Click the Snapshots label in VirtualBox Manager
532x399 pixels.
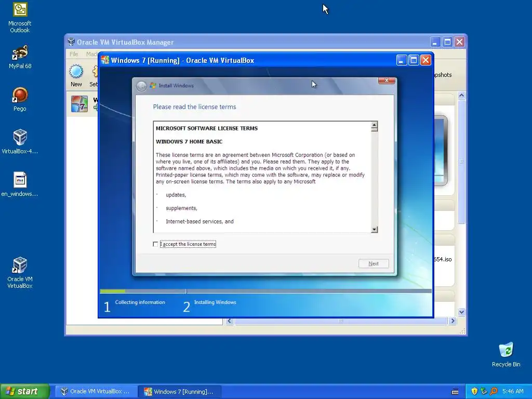pos(443,75)
